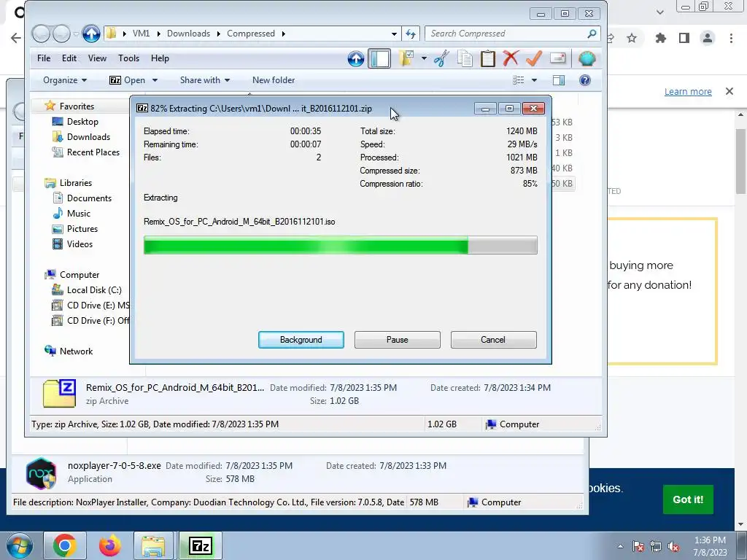The image size is (747, 560).
Task: Open the address bar history dropdown arrow
Action: coord(394,34)
